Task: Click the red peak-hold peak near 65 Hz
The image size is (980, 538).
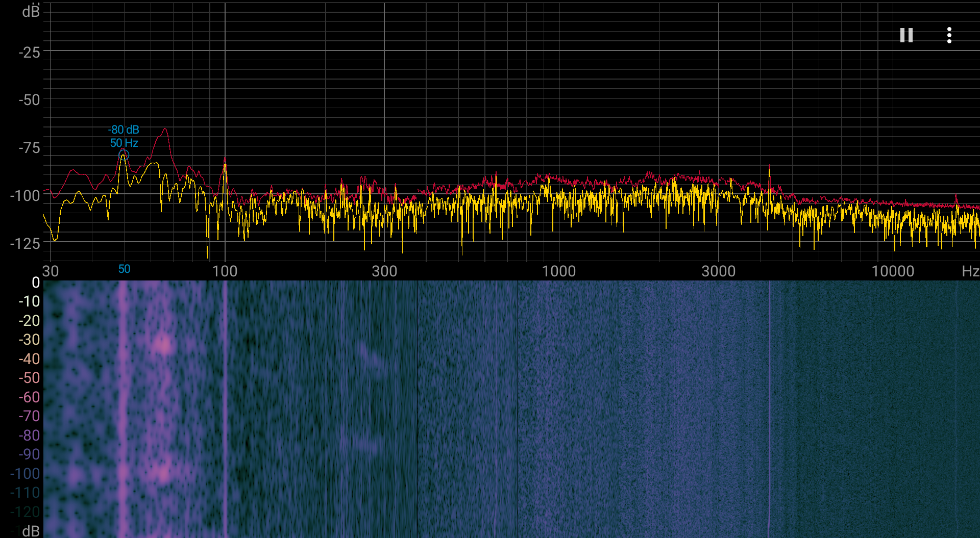Action: pos(164,130)
